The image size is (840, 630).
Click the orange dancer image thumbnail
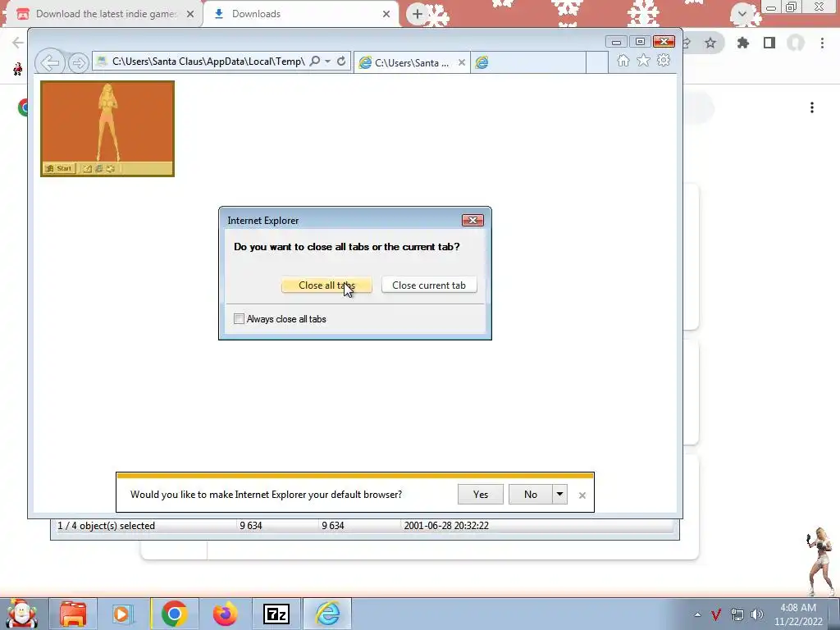point(107,129)
